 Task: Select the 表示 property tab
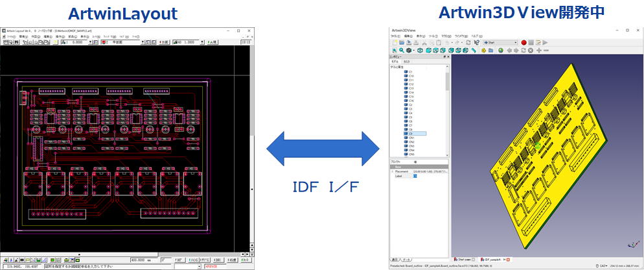[395, 260]
